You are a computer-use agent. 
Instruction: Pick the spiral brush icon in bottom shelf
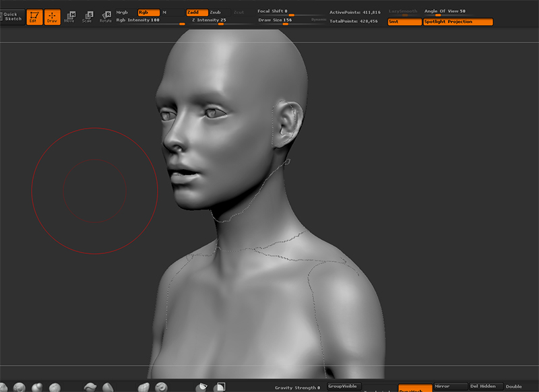point(162,387)
